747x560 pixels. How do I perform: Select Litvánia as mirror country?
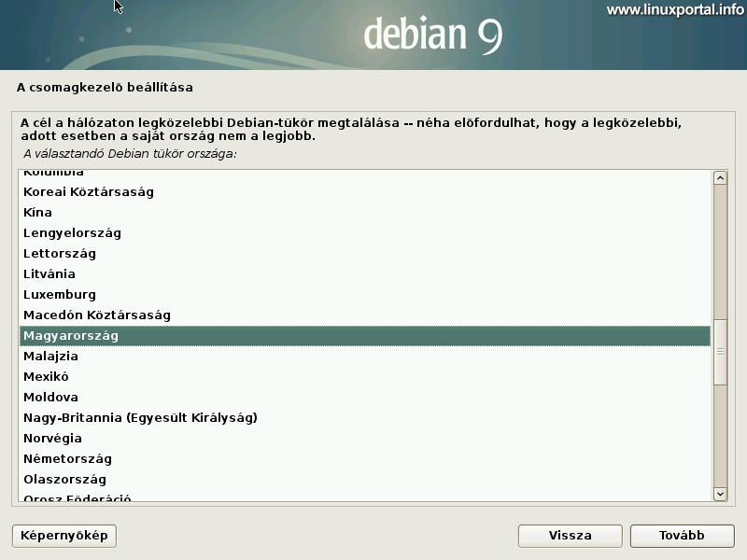[x=364, y=273]
